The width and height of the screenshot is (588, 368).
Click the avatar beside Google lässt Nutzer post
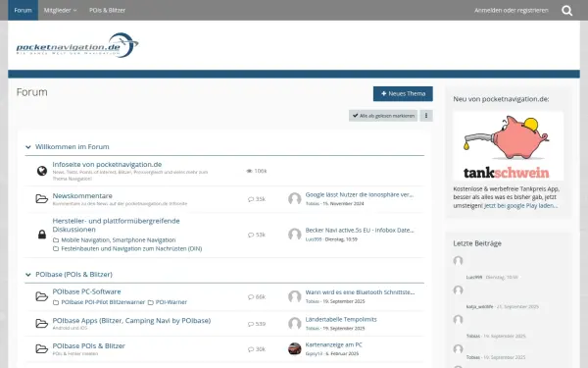(295, 198)
